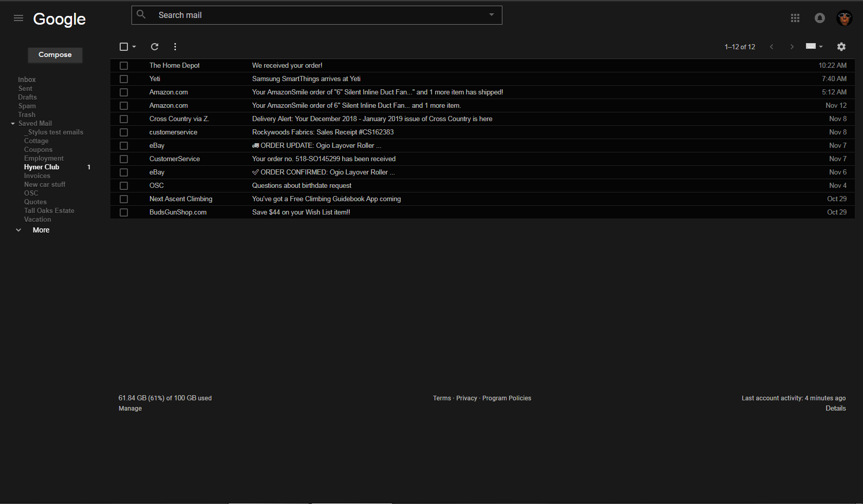Open the Quotes label
This screenshot has width=863, height=504.
click(x=35, y=202)
